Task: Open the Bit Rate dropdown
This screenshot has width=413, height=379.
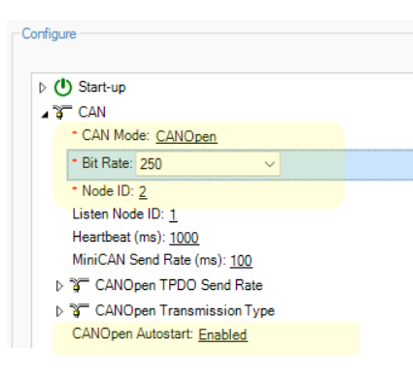Action: [269, 164]
